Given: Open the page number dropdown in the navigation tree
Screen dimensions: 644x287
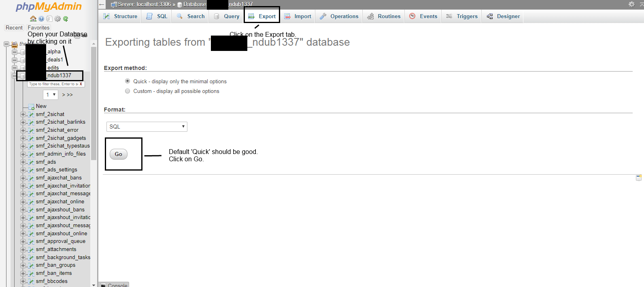Looking at the screenshot, I should 51,95.
